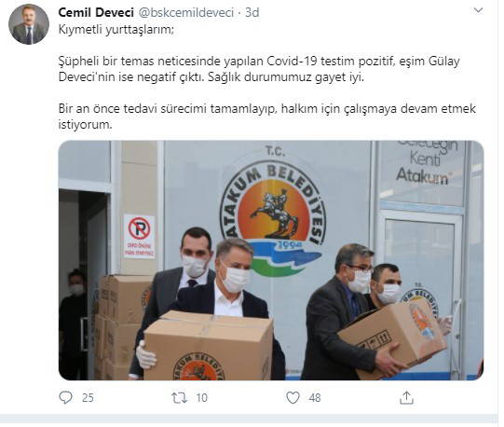Click the reply speech bubble icon

66,398
